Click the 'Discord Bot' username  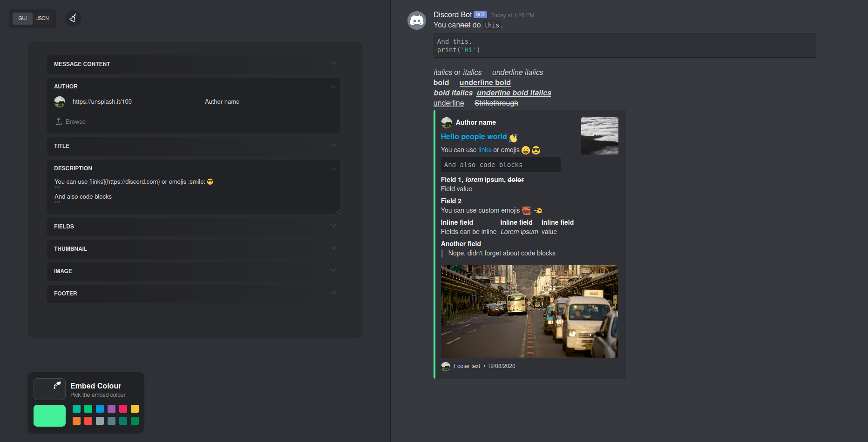[x=453, y=15]
